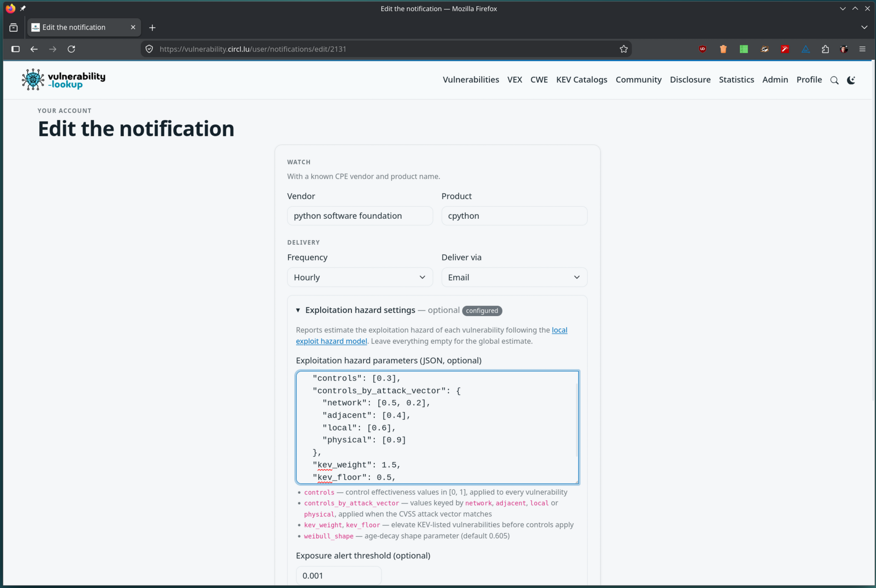
Task: Toggle dark mode moon icon
Action: (851, 80)
